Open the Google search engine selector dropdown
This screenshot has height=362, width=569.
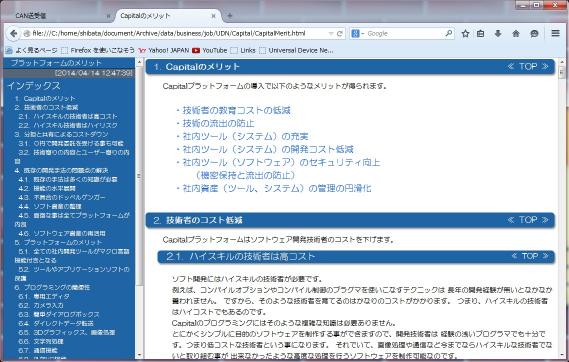point(357,33)
